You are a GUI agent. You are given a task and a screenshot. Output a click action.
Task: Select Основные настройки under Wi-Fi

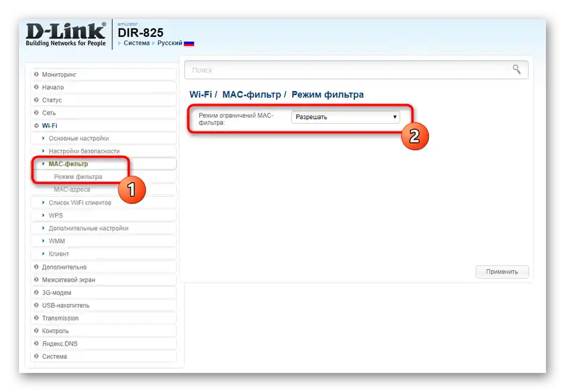(x=103, y=139)
